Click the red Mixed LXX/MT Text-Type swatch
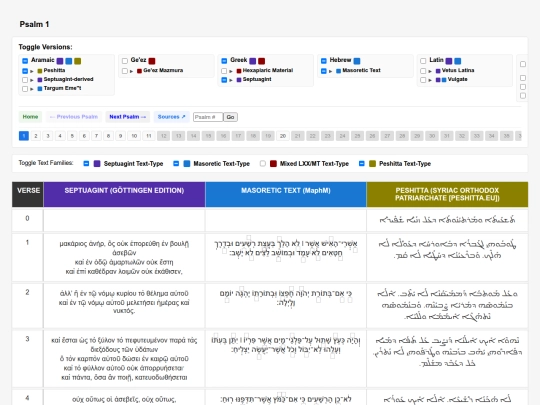The height and width of the screenshot is (405, 540). (273, 164)
